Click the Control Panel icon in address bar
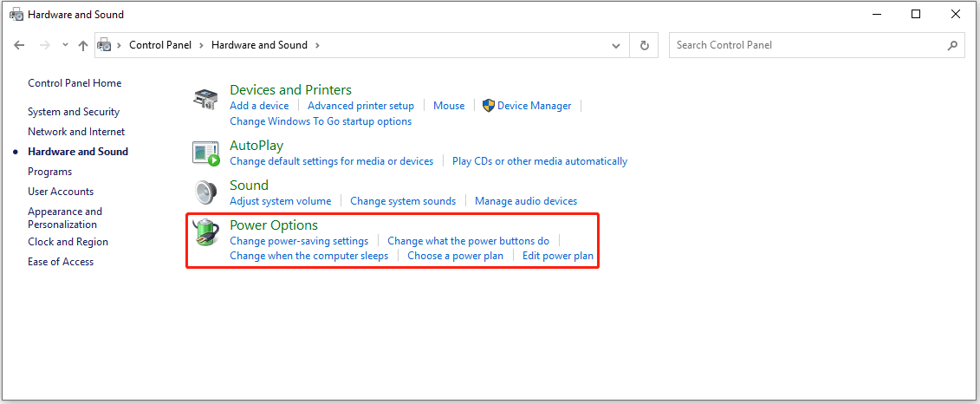 point(104,45)
